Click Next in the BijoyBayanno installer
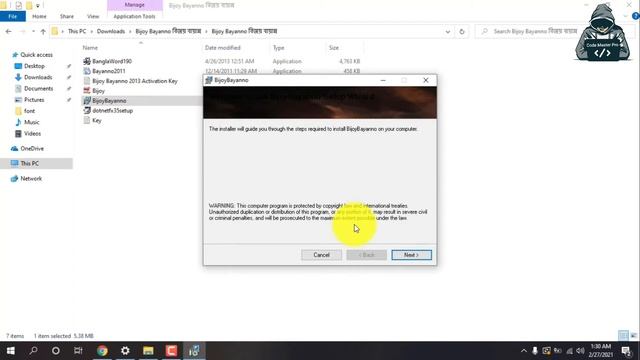This screenshot has height=360, width=640. 411,255
